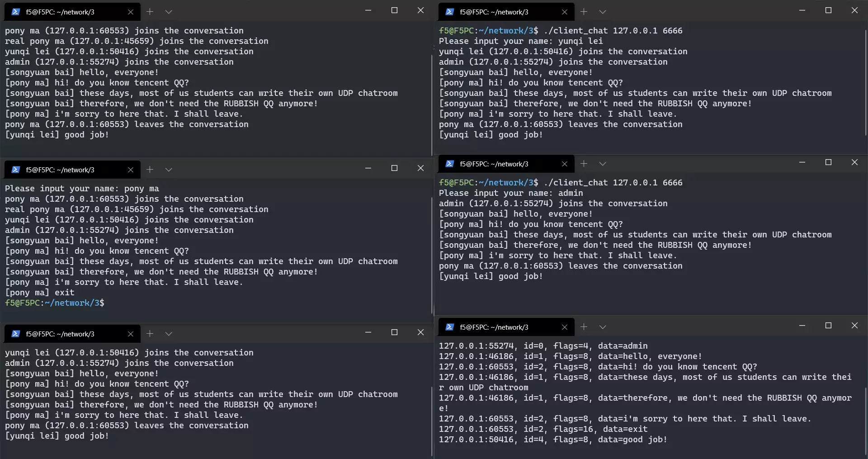Close the tab in the admin client terminal
The width and height of the screenshot is (868, 459).
click(564, 164)
